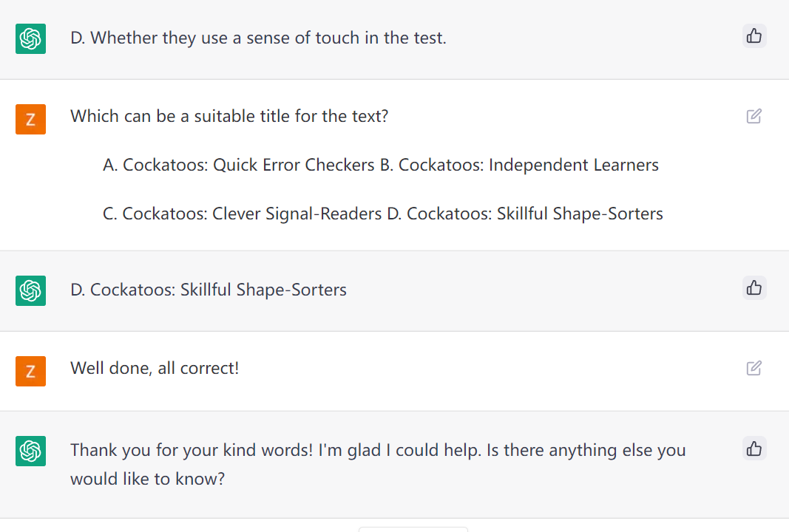The height and width of the screenshot is (532, 789).
Task: Edit the 'suitable title' question message
Action: click(x=754, y=116)
